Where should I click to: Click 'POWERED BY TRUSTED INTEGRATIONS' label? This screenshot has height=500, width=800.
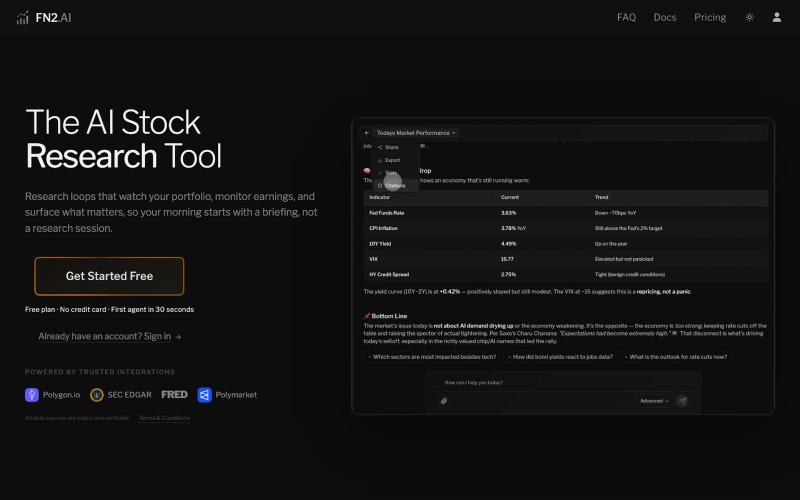pos(100,372)
